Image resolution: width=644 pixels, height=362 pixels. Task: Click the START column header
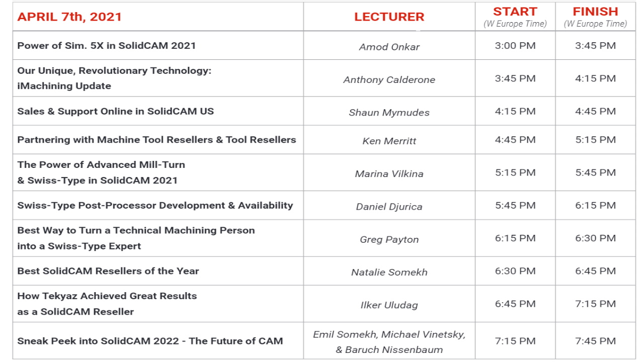[515, 12]
